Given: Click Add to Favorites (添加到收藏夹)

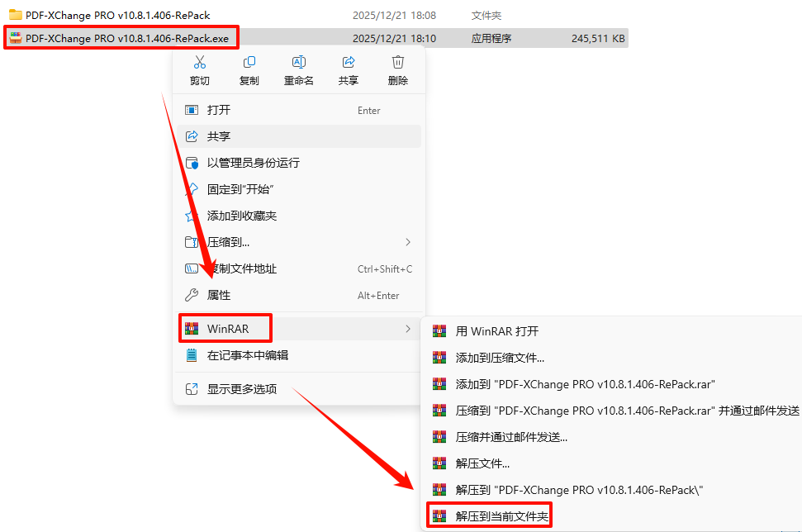Looking at the screenshot, I should [x=299, y=216].
